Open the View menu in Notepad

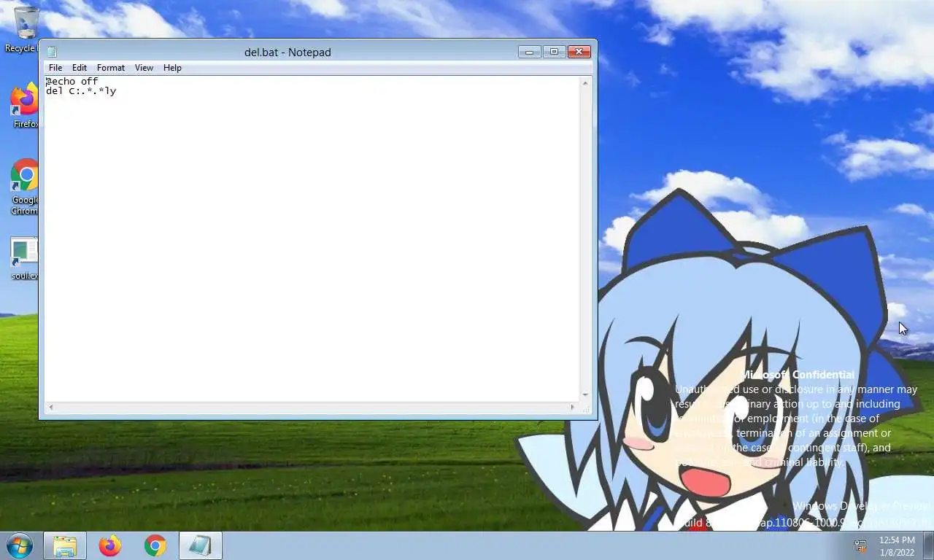(144, 68)
